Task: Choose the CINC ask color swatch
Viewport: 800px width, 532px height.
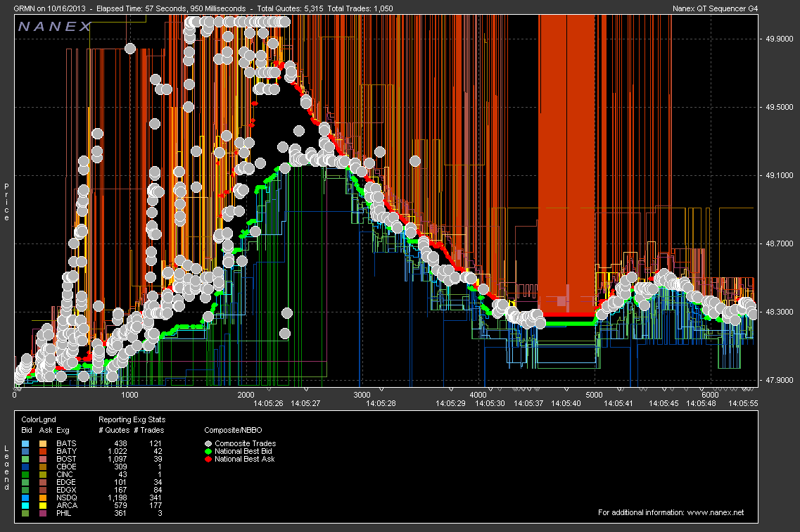Action: coord(43,474)
